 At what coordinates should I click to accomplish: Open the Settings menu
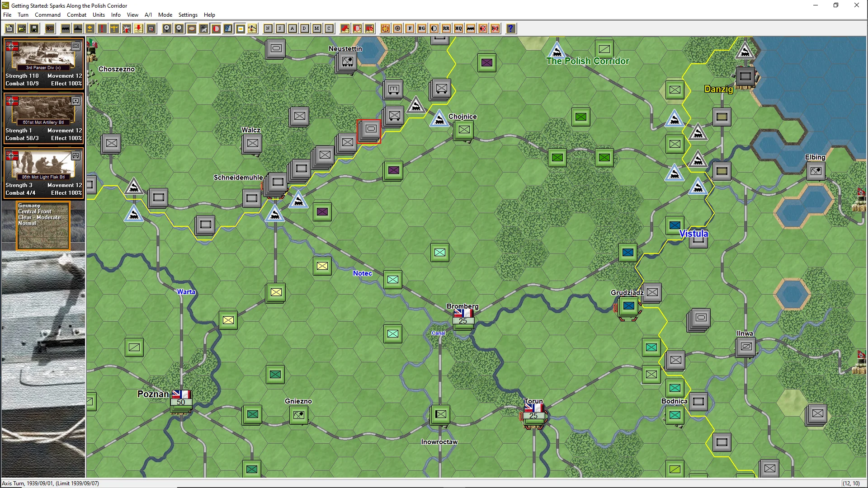point(188,15)
